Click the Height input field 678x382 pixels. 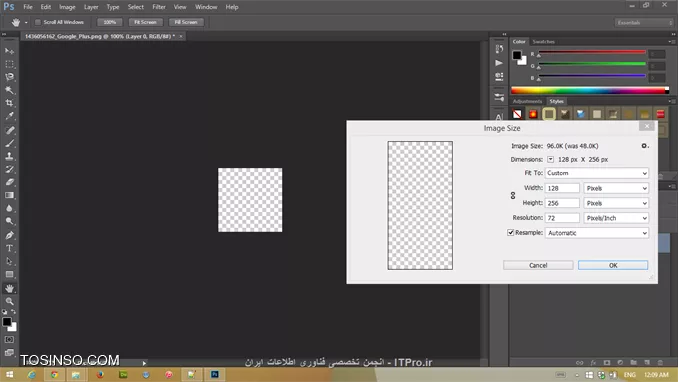[x=562, y=203]
